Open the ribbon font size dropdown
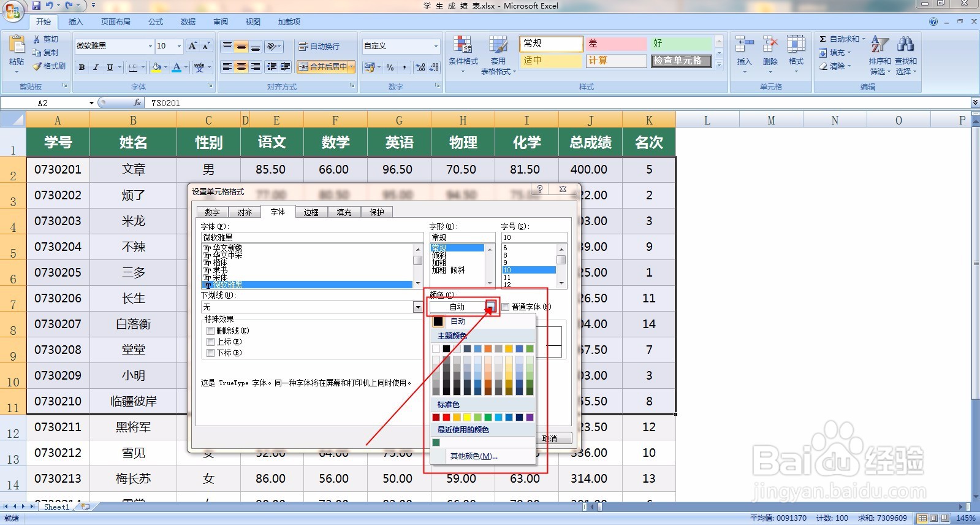The width and height of the screenshot is (980, 525). click(179, 46)
